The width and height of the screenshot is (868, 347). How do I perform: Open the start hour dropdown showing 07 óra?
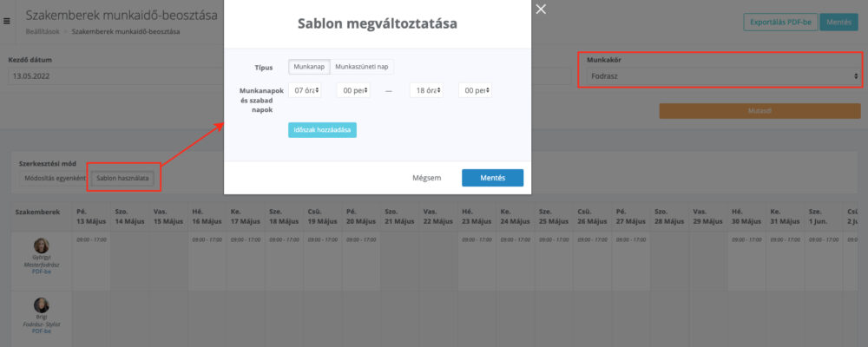pyautogui.click(x=307, y=90)
